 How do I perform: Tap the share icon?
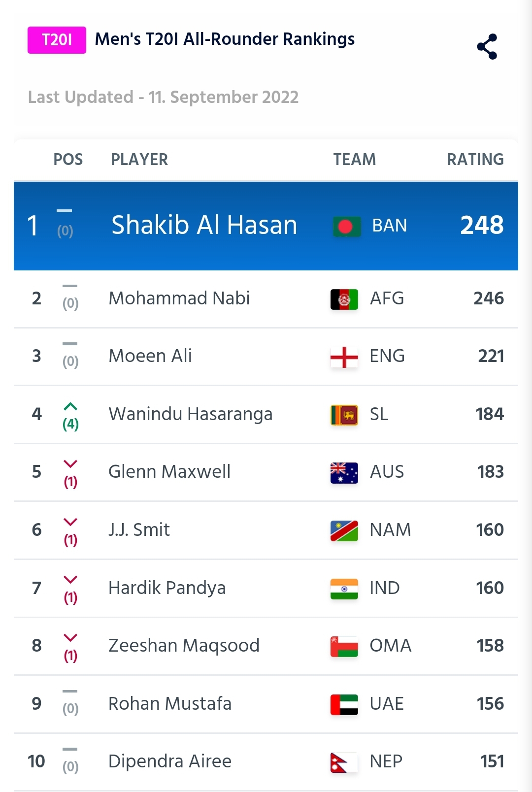(487, 47)
